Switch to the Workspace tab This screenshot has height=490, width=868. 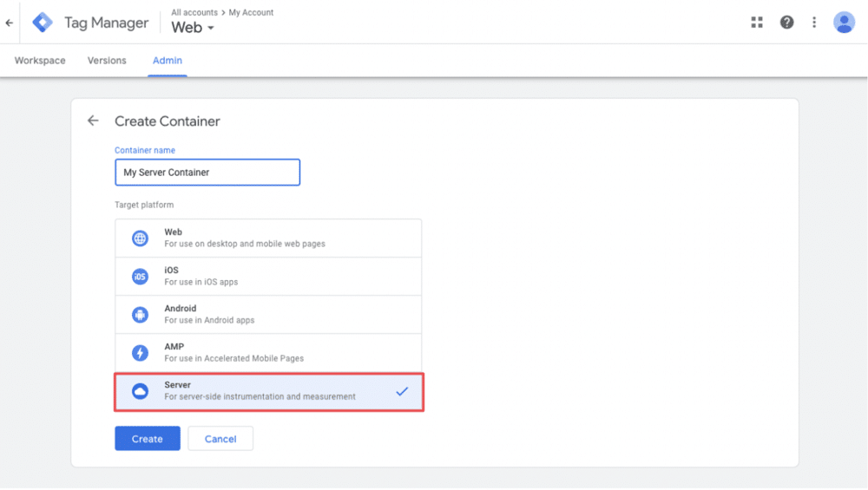click(40, 61)
